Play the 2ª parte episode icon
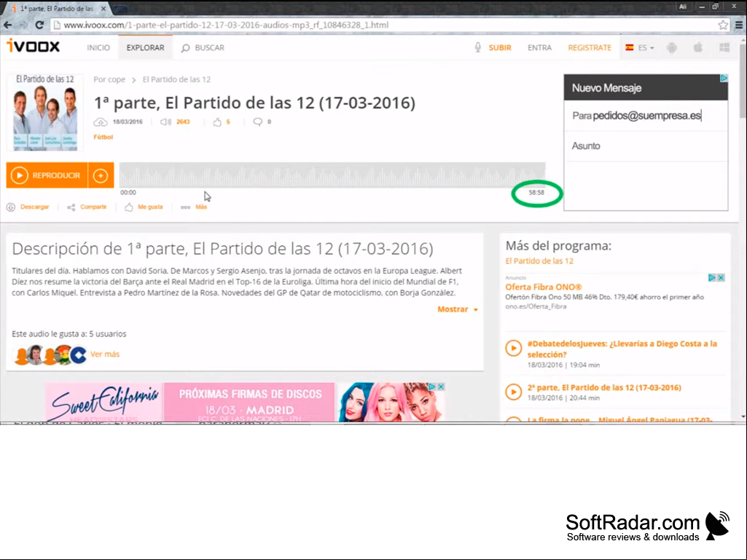The width and height of the screenshot is (747, 560). click(x=514, y=392)
